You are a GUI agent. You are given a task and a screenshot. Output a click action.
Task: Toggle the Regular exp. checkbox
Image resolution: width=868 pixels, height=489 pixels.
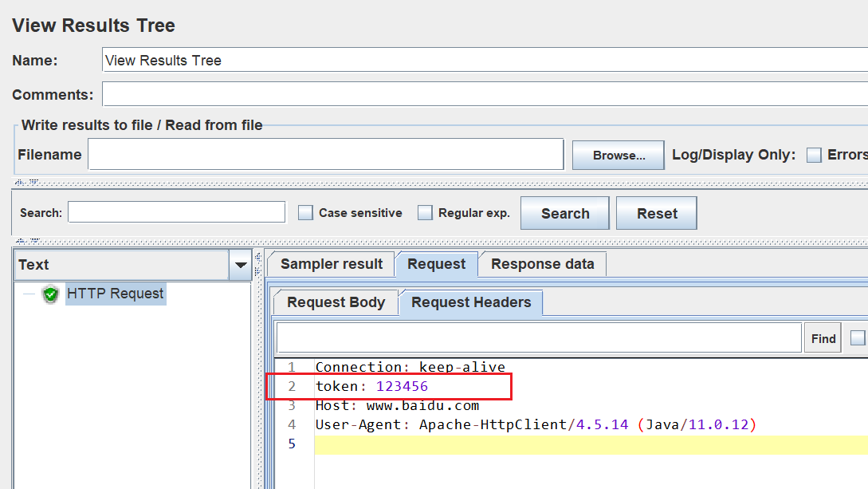point(425,213)
